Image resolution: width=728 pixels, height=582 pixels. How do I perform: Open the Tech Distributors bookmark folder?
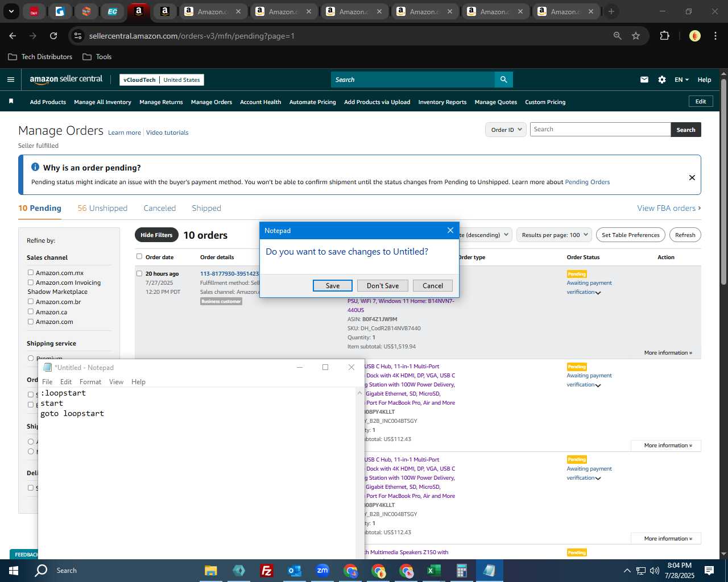pos(40,57)
